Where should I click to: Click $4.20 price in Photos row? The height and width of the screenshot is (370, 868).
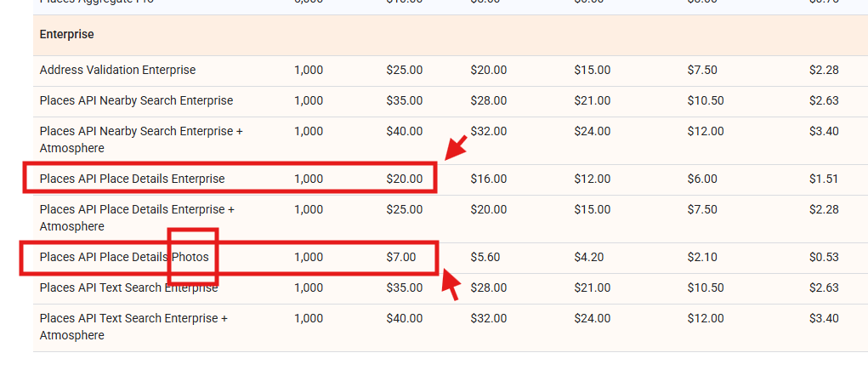pos(589,257)
